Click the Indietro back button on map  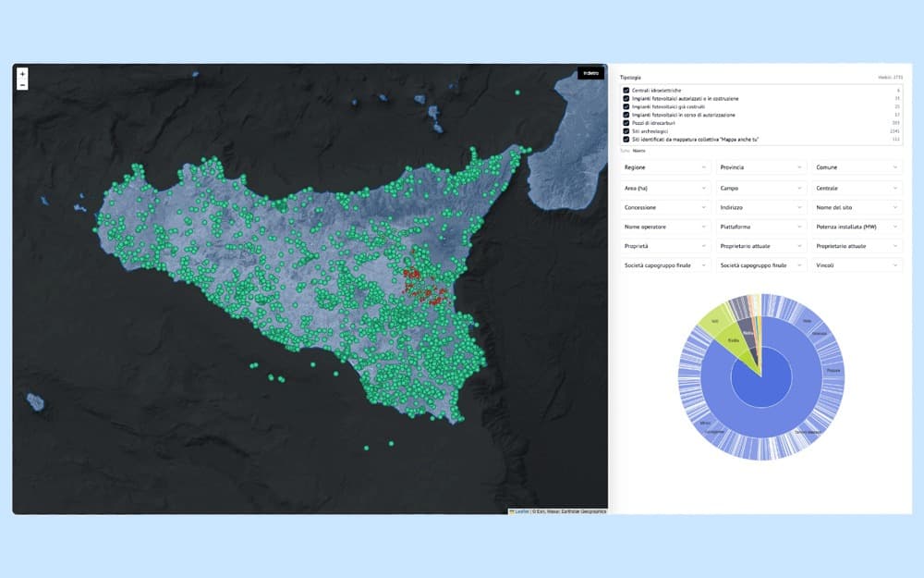pyautogui.click(x=590, y=73)
